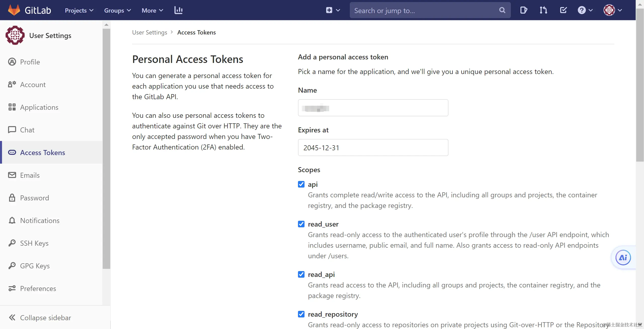Click the search magnifier icon
The width and height of the screenshot is (644, 329).
[502, 10]
